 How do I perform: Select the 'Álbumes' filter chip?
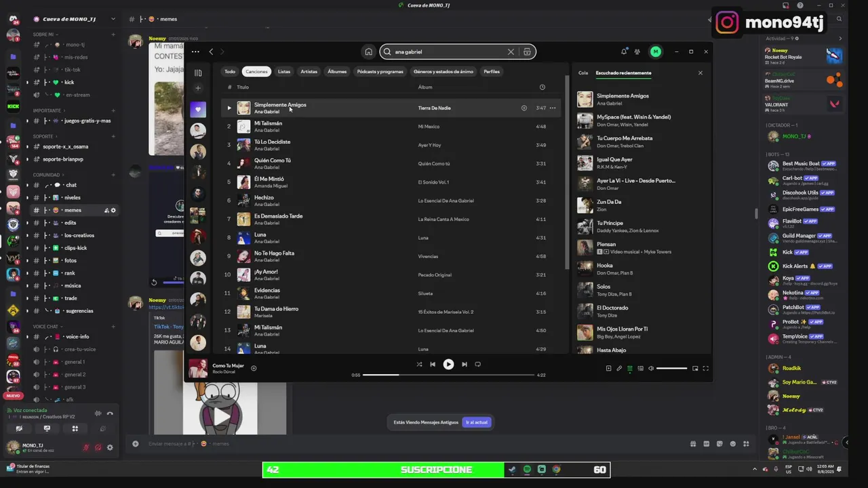[337, 71]
